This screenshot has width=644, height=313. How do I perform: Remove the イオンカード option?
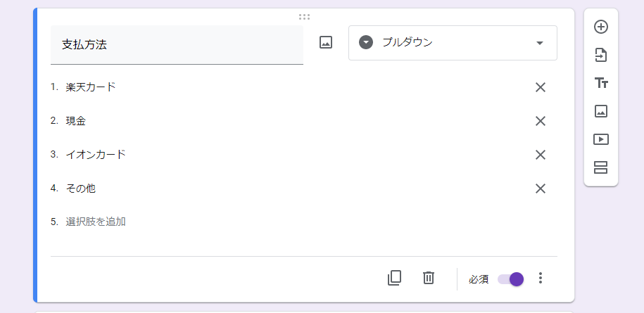coord(541,155)
